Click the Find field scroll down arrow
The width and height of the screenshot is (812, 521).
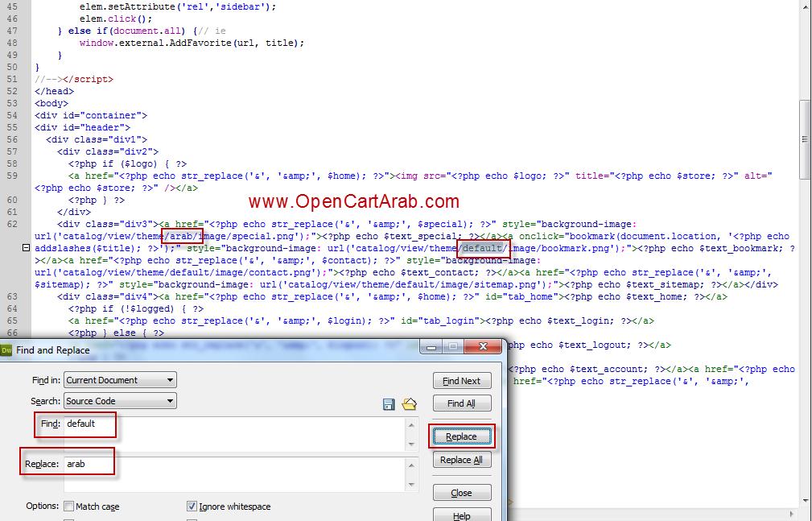point(412,444)
